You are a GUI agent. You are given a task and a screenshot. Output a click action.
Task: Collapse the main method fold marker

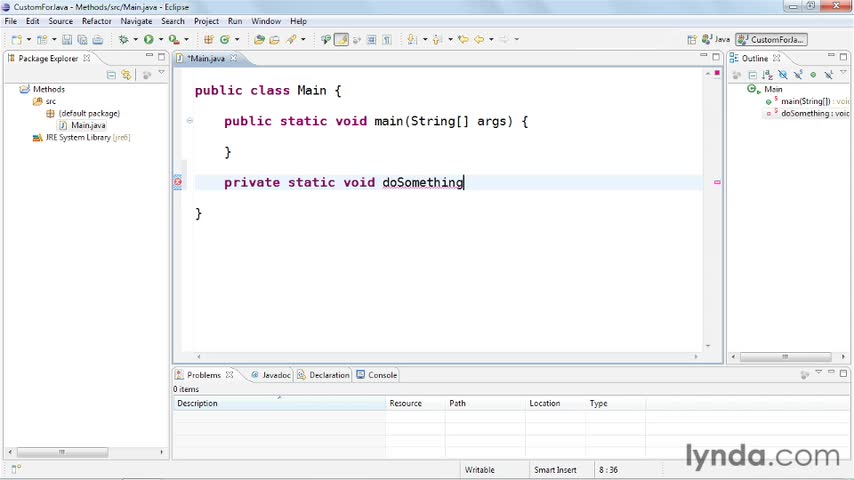pos(190,120)
